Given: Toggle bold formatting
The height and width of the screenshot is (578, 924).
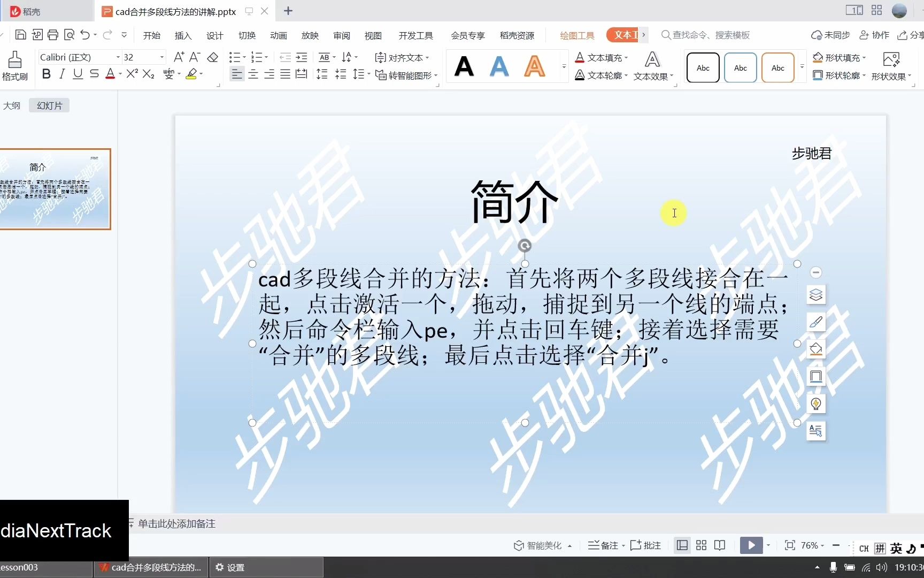Looking at the screenshot, I should [x=45, y=74].
